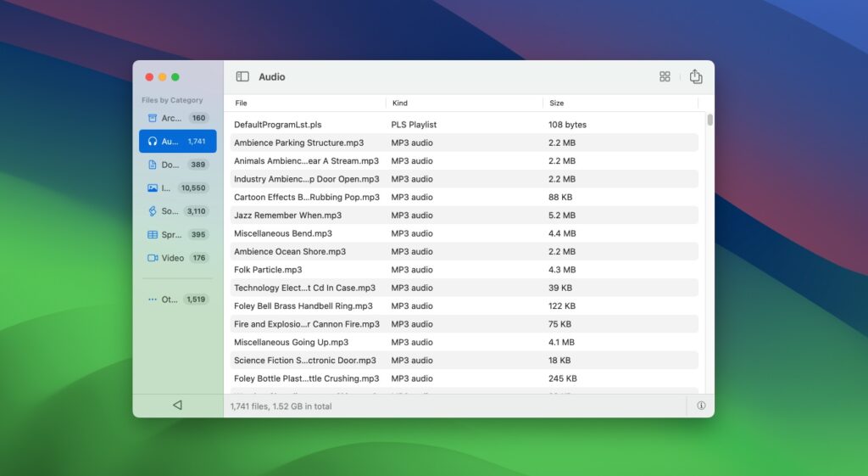Select Ambience Parking Structure.mp3
868x476 pixels.
298,143
